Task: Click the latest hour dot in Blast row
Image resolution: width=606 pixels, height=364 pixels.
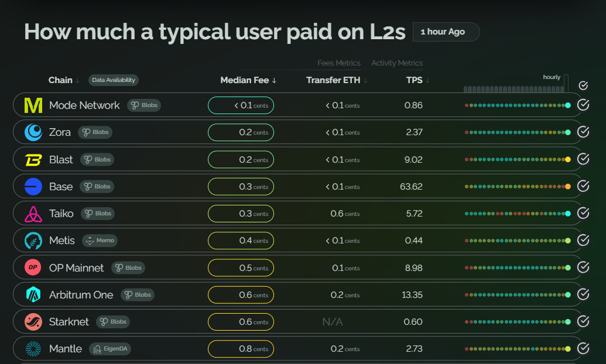Action: coord(568,160)
